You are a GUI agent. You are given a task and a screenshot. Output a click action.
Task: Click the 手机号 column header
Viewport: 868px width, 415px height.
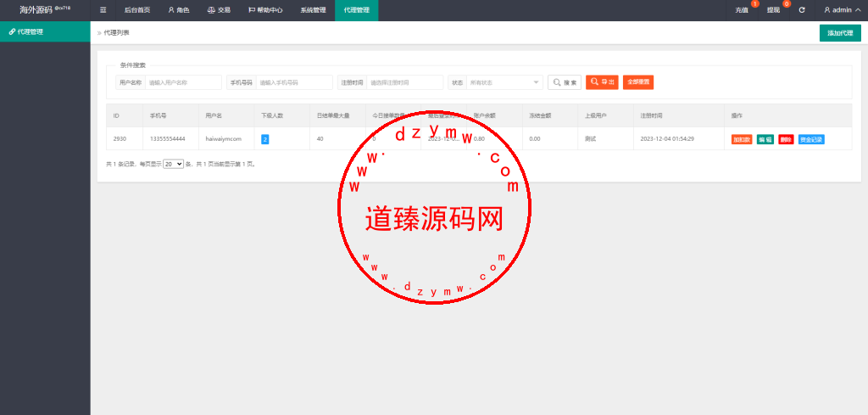(159, 115)
